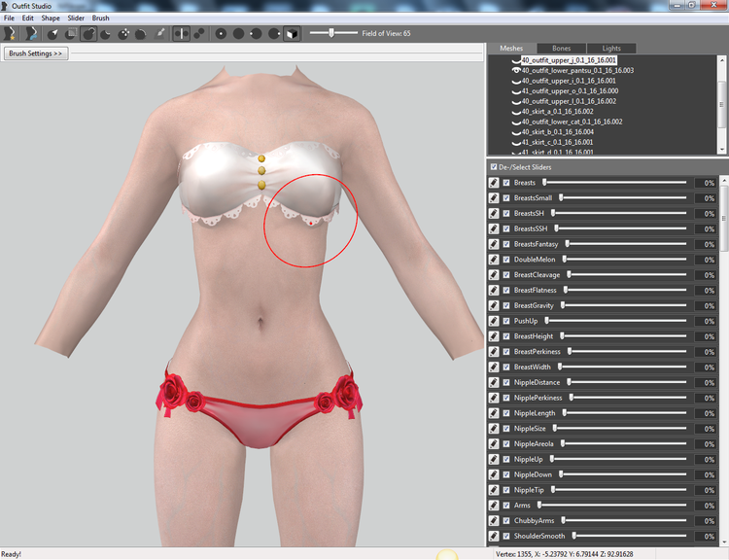729x560 pixels.
Task: Expand Brush Settings panel
Action: pyautogui.click(x=36, y=53)
